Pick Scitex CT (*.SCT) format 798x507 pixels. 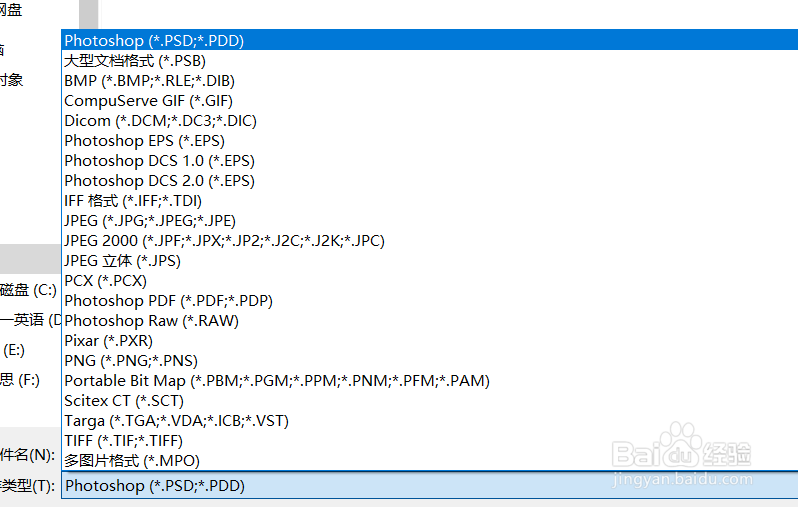click(430, 401)
